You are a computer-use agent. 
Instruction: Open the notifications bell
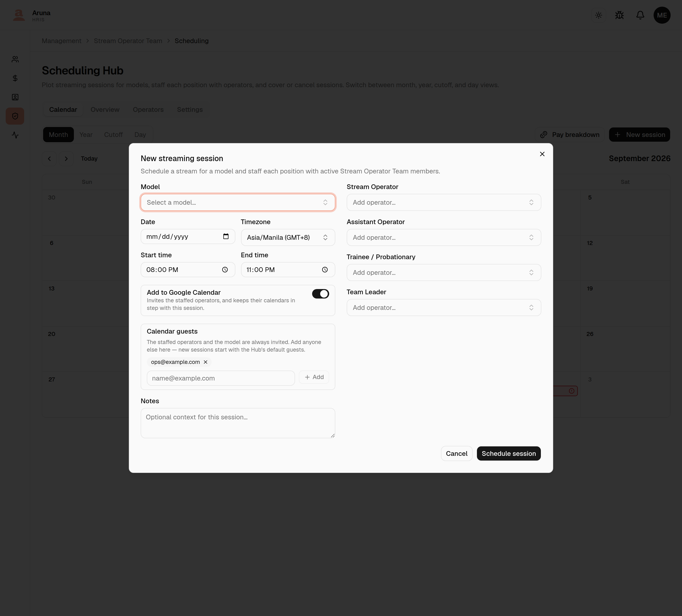pyautogui.click(x=640, y=15)
